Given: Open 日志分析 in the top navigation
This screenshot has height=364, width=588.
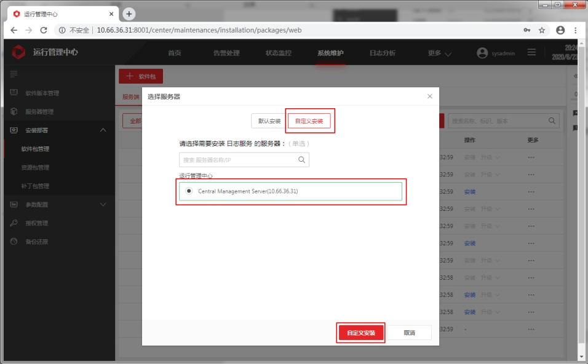Looking at the screenshot, I should tap(382, 53).
